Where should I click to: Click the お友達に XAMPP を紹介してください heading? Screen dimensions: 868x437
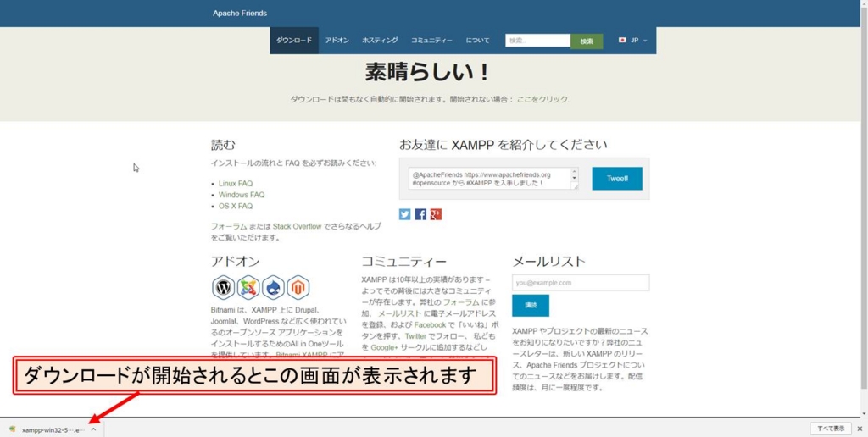[x=504, y=145]
